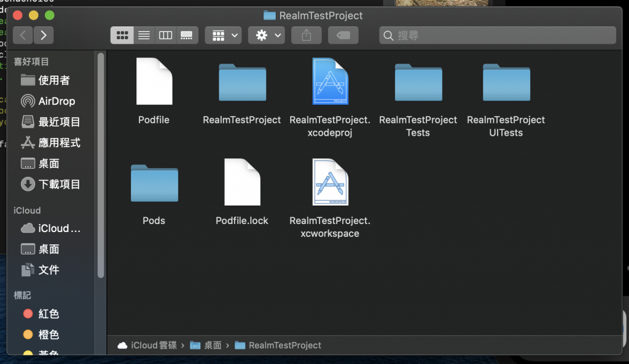629x364 pixels.
Task: Click the iCloud section header
Action: pos(27,211)
